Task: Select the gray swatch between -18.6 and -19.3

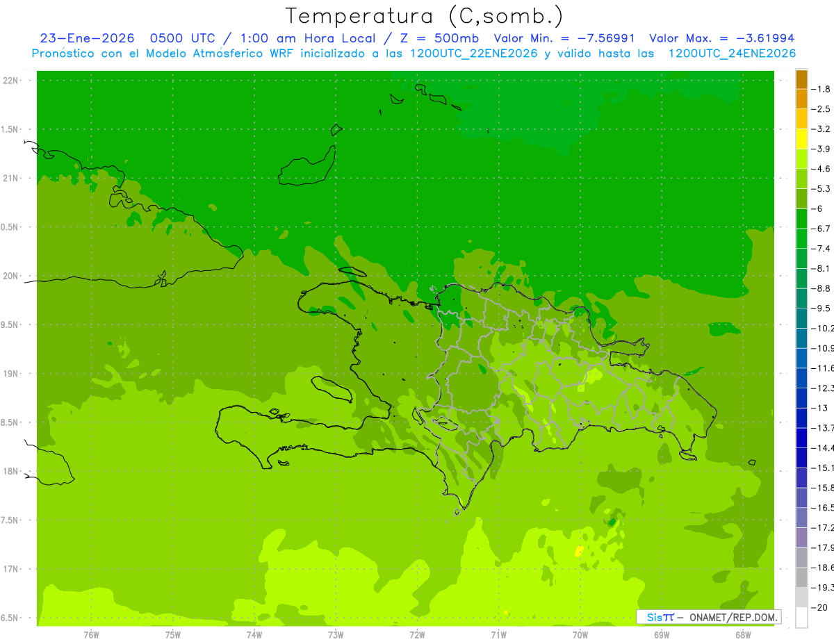Action: coord(801,577)
